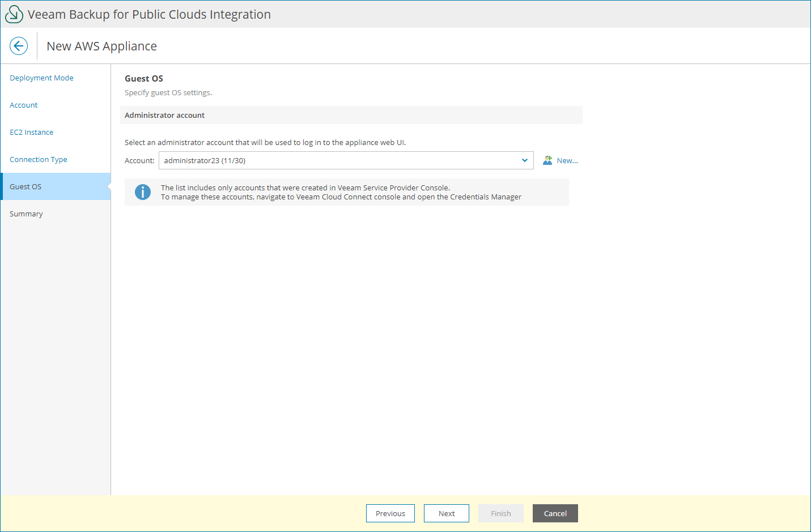The image size is (811, 532).
Task: Switch to the Deployment Mode step
Action: (x=41, y=78)
